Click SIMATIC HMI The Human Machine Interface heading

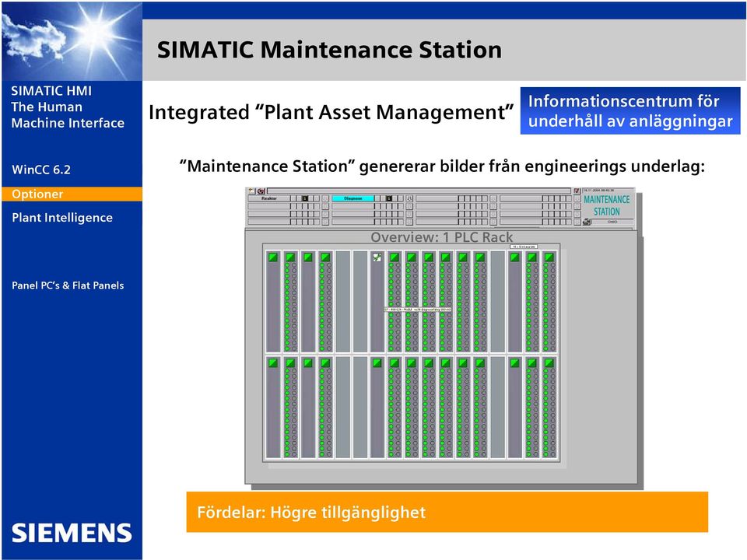pyautogui.click(x=68, y=107)
